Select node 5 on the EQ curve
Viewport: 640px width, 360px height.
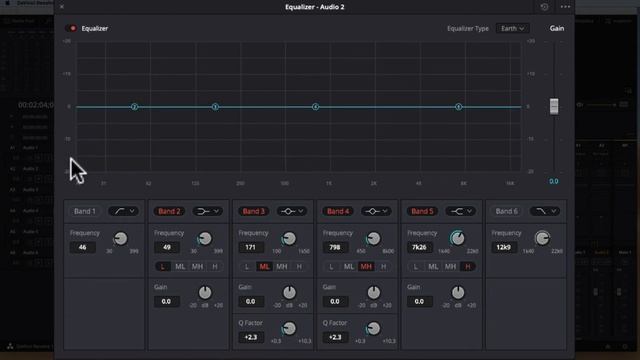[458, 107]
